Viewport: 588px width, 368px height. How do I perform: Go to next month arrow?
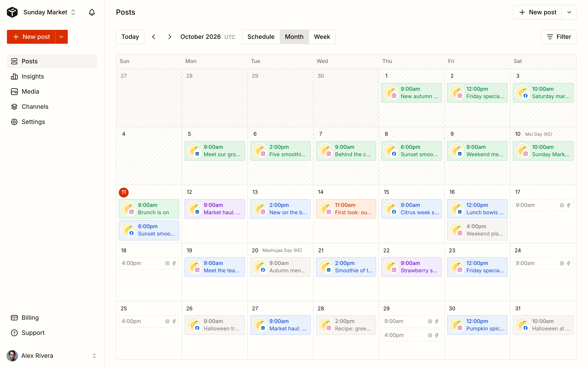coord(170,37)
